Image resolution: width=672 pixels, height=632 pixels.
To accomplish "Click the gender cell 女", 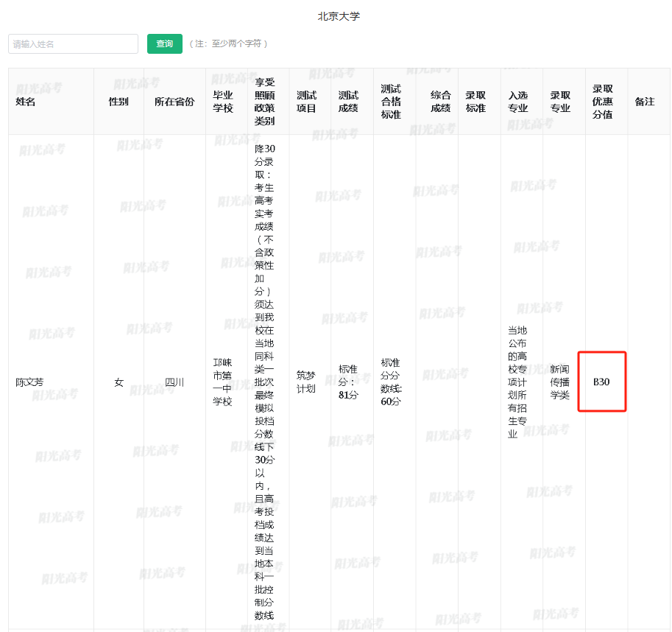I will [119, 382].
